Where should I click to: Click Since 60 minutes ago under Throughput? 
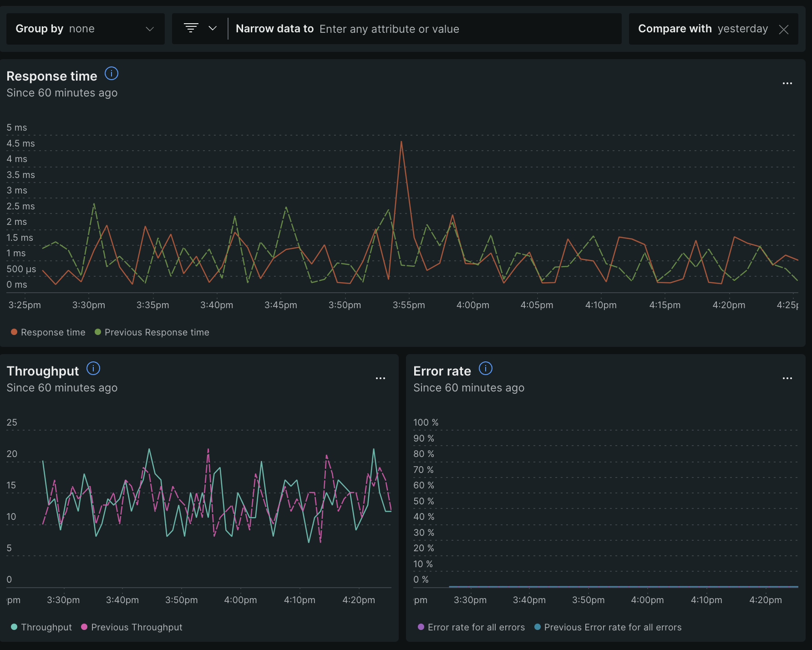[x=62, y=388]
